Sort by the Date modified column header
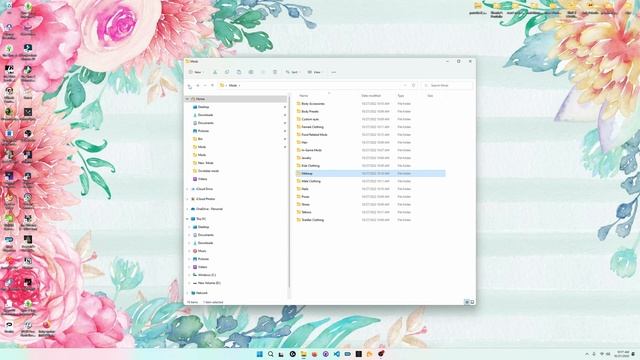Screen dimensions: 640x360 (371, 96)
